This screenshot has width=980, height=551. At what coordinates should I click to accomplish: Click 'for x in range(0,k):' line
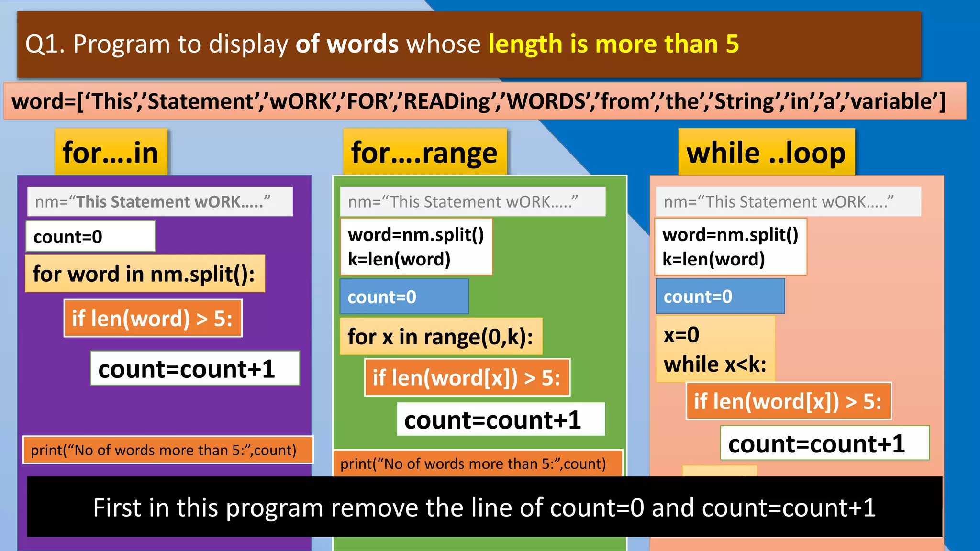(x=441, y=337)
